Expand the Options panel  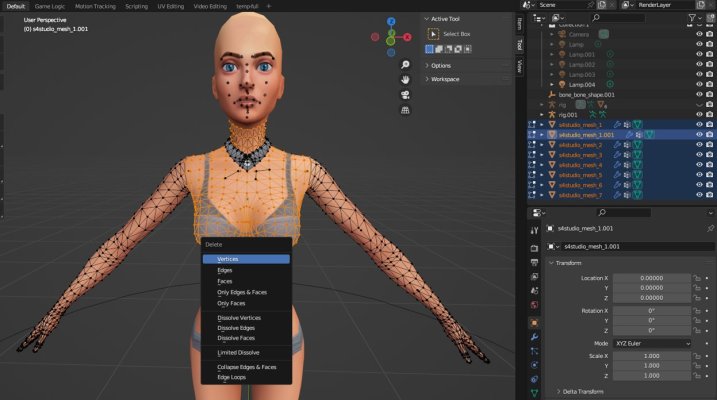tap(427, 65)
